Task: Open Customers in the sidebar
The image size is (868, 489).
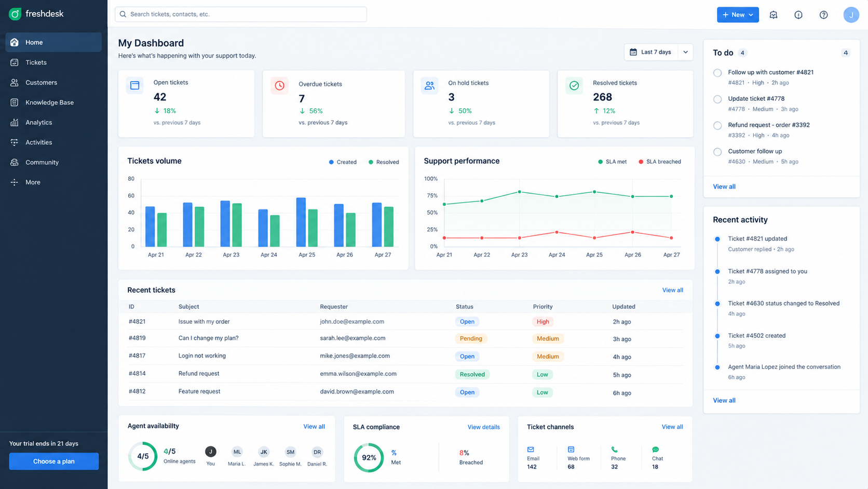Action: click(x=53, y=83)
